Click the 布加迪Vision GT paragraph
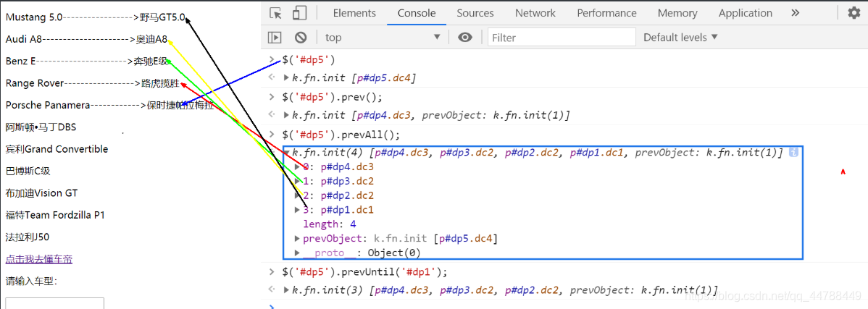Viewport: 868px width, 309px height. coord(41,193)
